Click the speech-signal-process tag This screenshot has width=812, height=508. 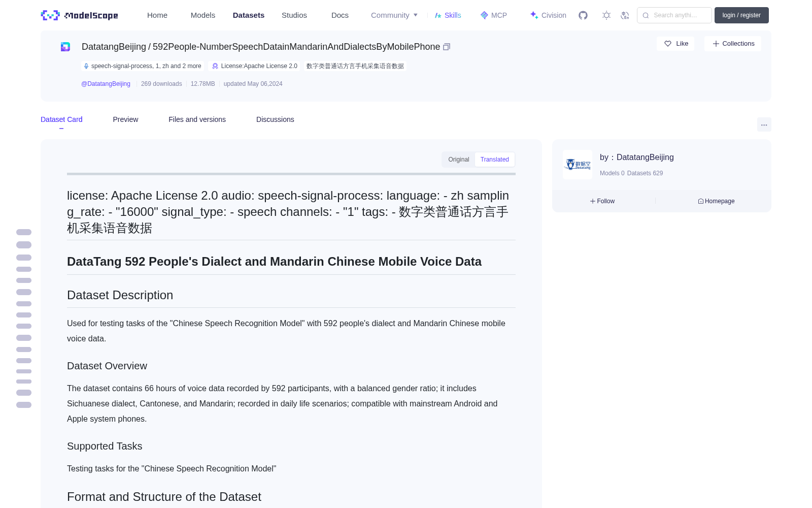[143, 66]
